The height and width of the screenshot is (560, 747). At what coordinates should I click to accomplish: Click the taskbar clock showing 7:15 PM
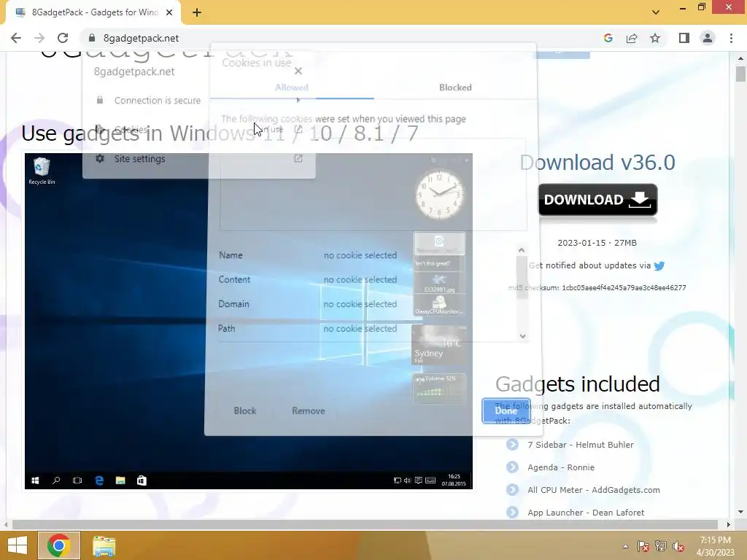pos(715,546)
